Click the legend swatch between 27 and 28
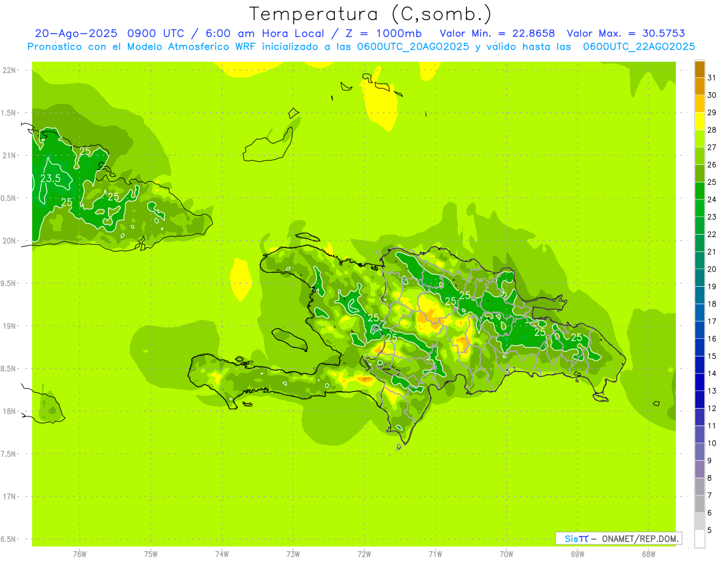Screen dimensions: 728x562 (699, 138)
